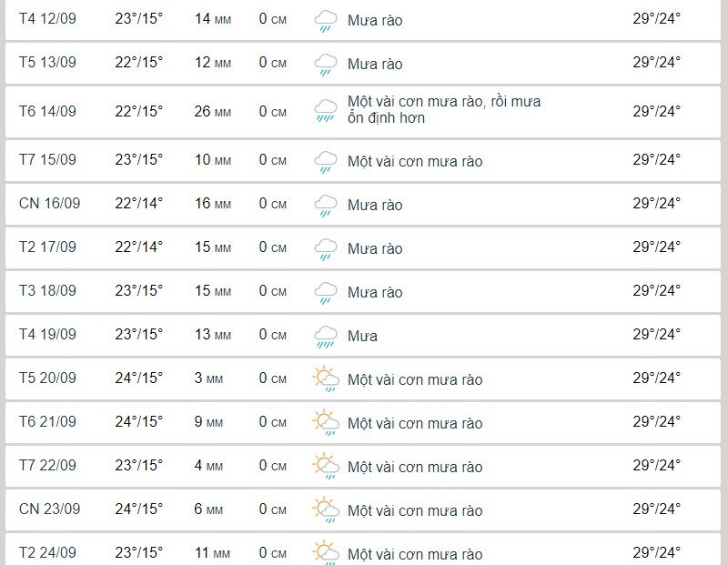This screenshot has height=565, width=728.
Task: Click the 3 mm precipitation for 20/09
Action: pos(208,378)
